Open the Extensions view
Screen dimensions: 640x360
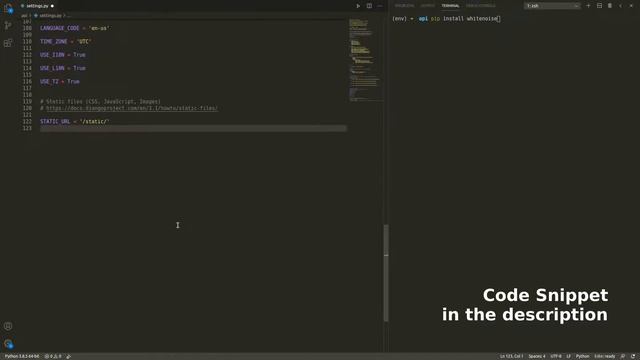[x=8, y=43]
